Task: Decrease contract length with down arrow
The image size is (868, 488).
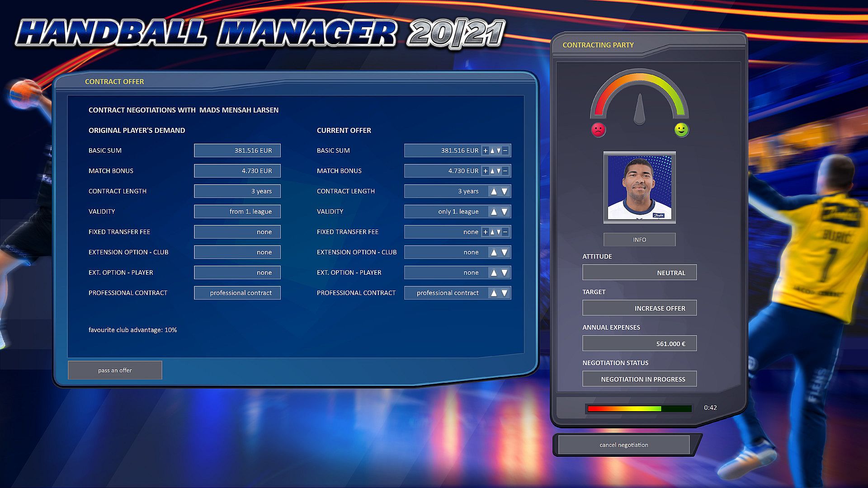Action: 505,192
